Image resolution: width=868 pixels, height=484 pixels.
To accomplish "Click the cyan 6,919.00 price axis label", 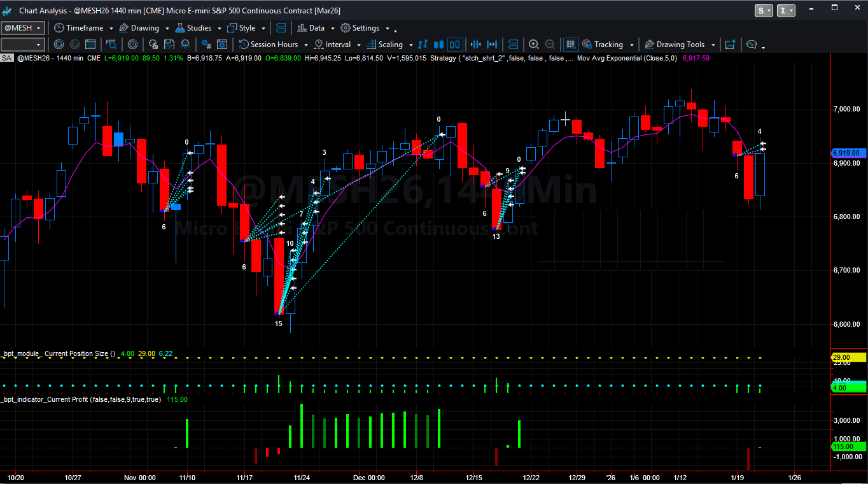I will (x=849, y=153).
